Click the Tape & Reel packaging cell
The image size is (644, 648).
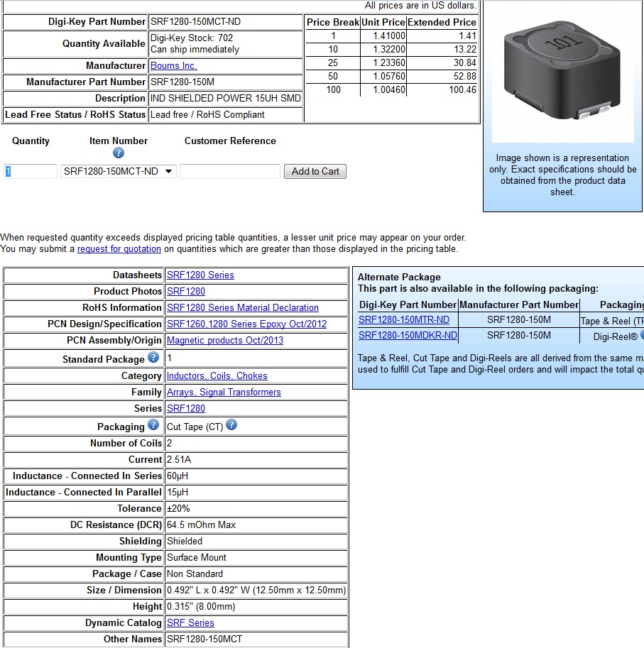(x=612, y=321)
